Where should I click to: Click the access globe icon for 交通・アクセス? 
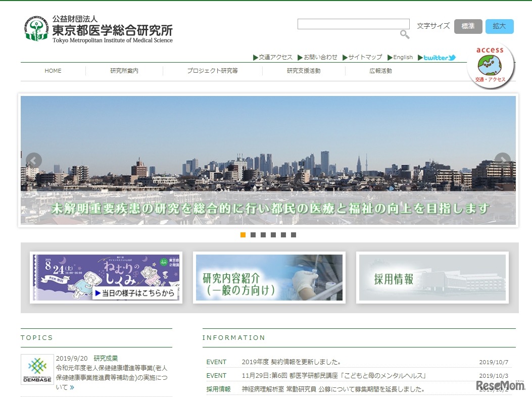click(x=490, y=65)
